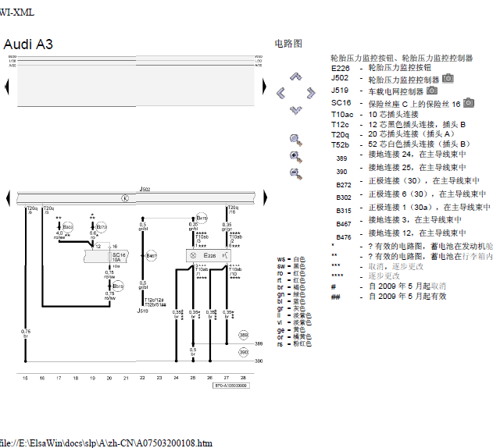The width and height of the screenshot is (493, 448).
Task: Click the diagram reference number box '8P0-A108030909'
Action: click(231, 386)
